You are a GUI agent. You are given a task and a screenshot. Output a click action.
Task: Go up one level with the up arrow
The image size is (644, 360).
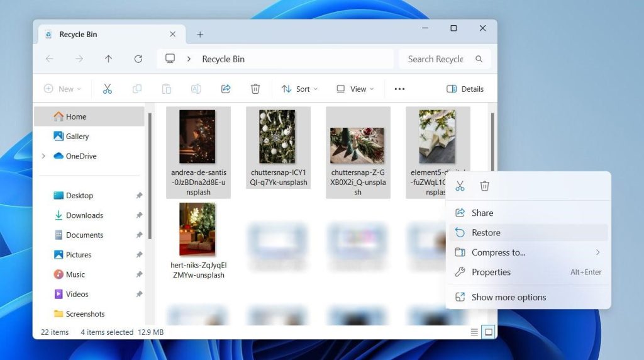[108, 59]
